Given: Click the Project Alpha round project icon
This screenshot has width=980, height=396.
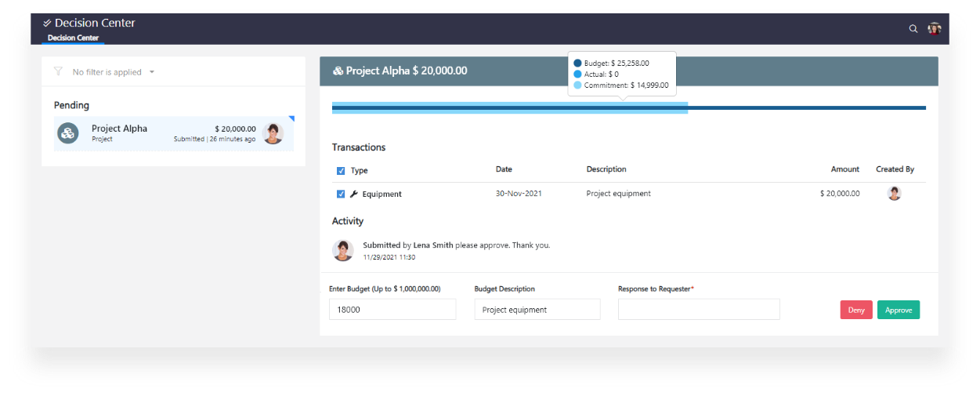Looking at the screenshot, I should 68,133.
